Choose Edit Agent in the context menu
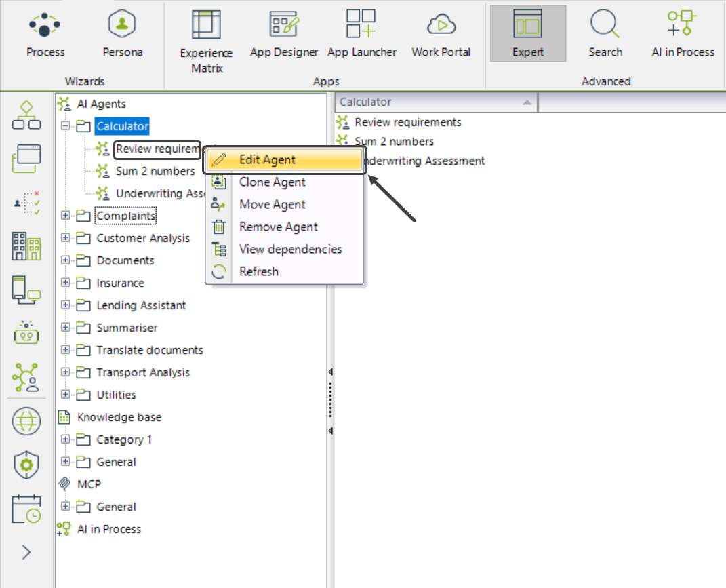Screen dimensions: 726x588 point(267,160)
